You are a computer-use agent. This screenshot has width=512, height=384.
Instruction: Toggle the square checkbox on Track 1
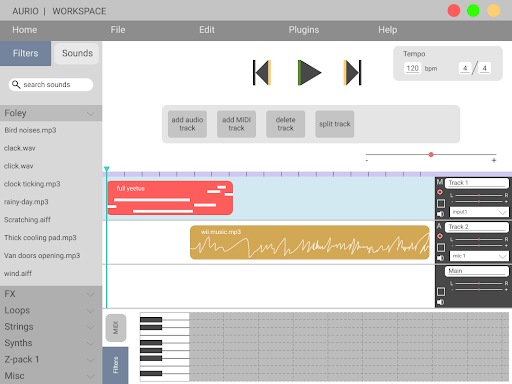[x=441, y=203]
